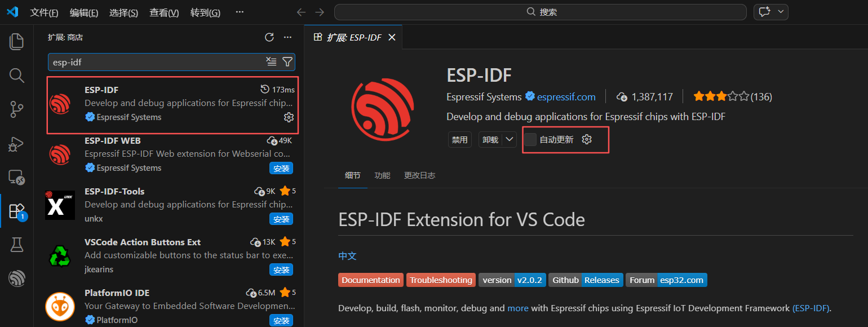This screenshot has width=868, height=327.
Task: Open Remote Explorer view in activity bar
Action: tap(17, 177)
